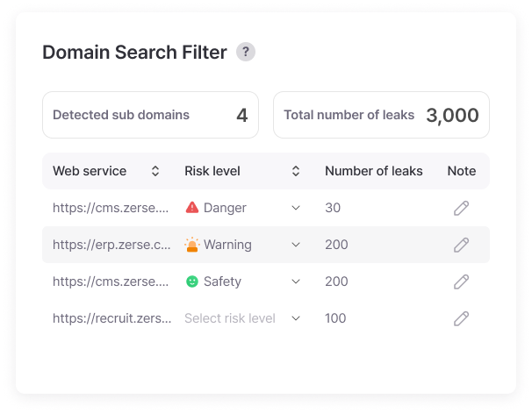
Task: Open the https://erp.zerse.c... link
Action: click(111, 245)
